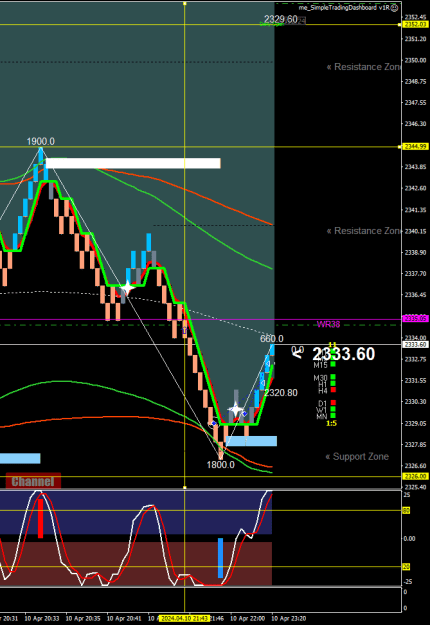This screenshot has height=625, width=430.
Task: Click the oscillator 80 level tag
Action: coord(406,510)
